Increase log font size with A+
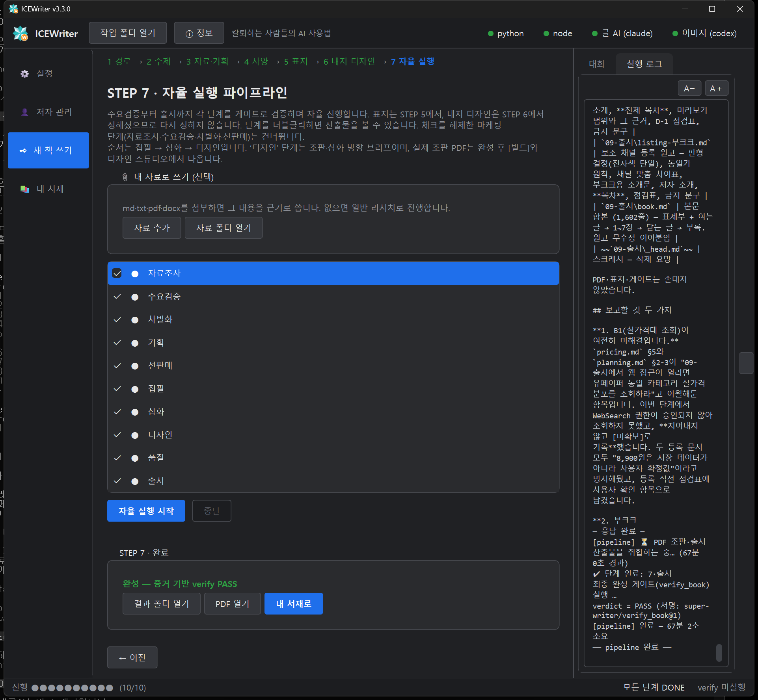Image resolution: width=758 pixels, height=700 pixels. pos(716,89)
